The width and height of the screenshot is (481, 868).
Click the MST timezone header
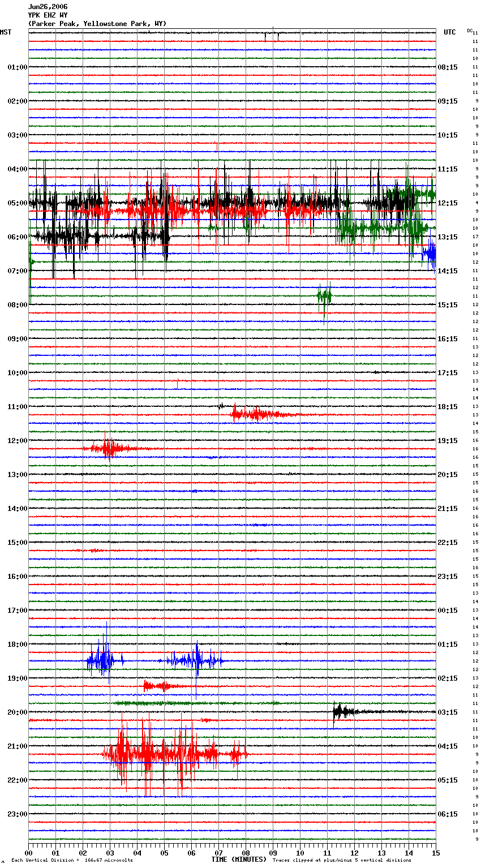tap(6, 32)
